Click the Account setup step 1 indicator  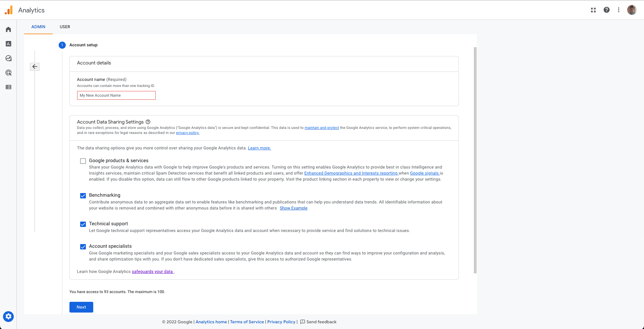coord(62,45)
